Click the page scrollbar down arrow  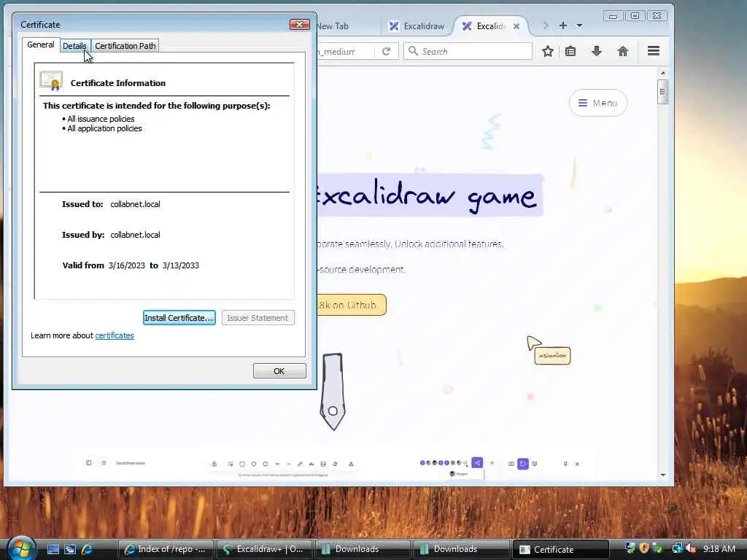(x=662, y=475)
